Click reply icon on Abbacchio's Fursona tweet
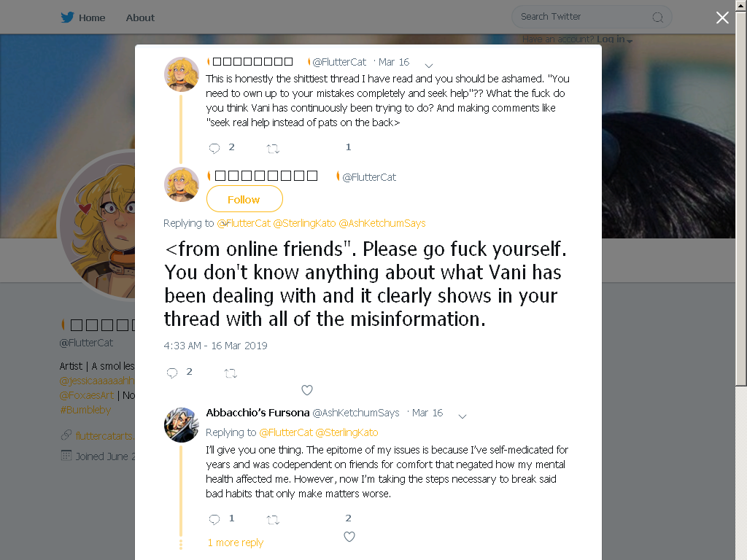Screen dimensions: 747x560 pos(214,519)
